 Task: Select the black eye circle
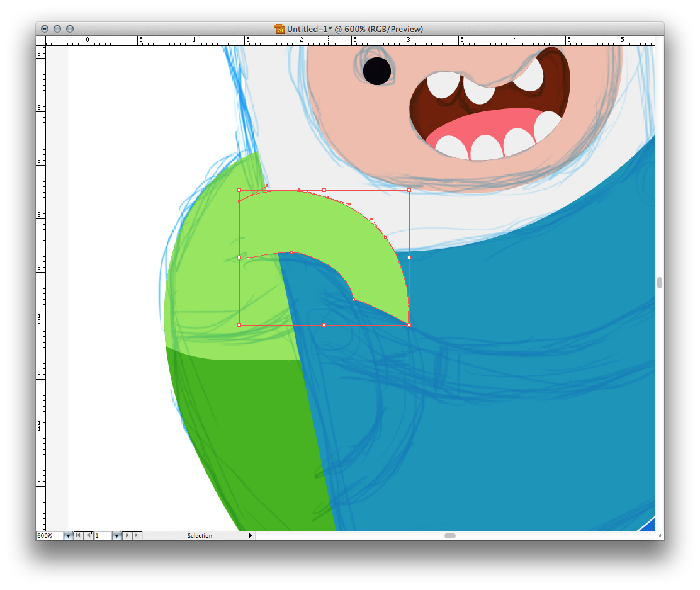(x=376, y=71)
